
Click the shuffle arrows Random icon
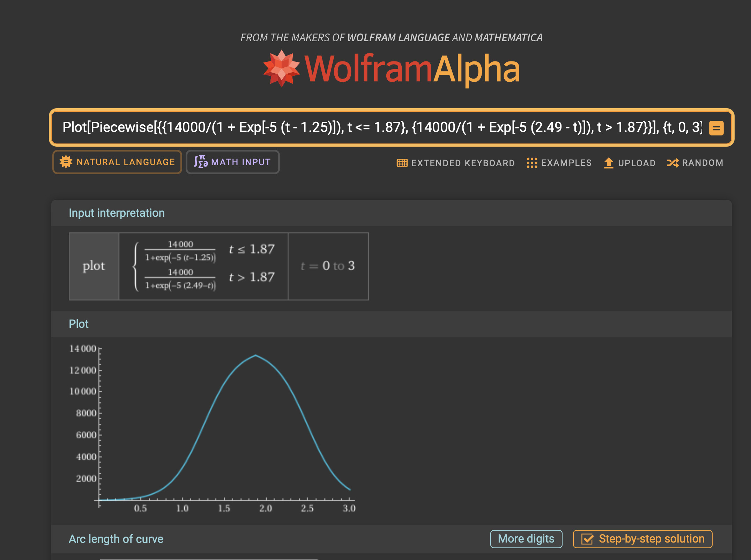tap(673, 163)
